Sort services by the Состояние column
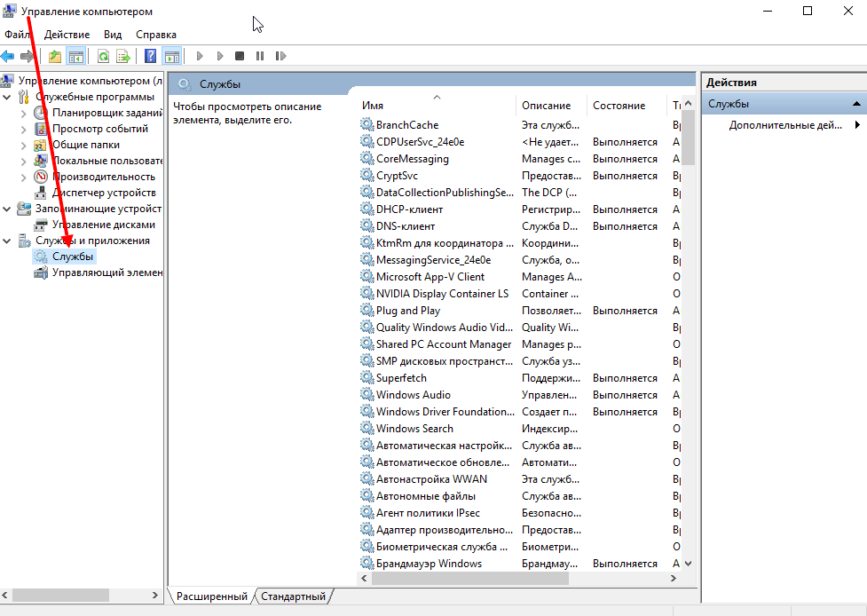This screenshot has height=616, width=867. pyautogui.click(x=627, y=105)
